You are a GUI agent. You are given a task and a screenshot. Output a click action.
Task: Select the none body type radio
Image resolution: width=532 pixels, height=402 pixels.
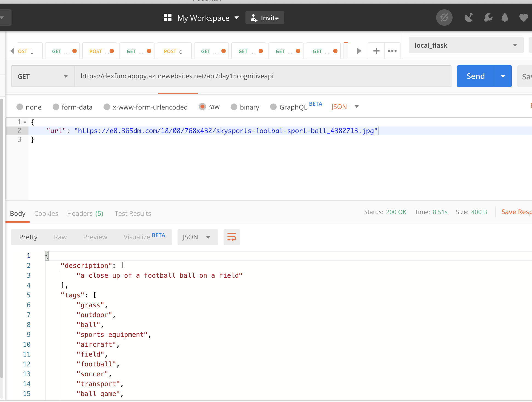(x=20, y=107)
